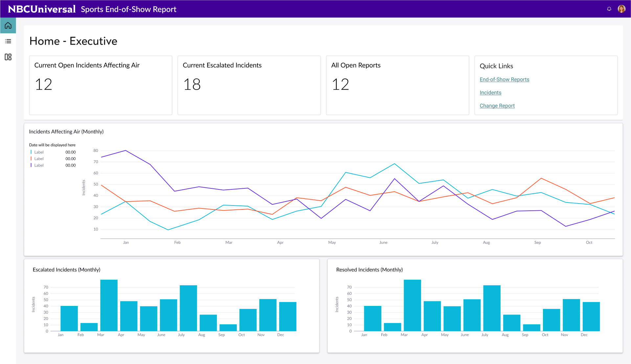631x364 pixels.
Task: Click the March bar in Escalated Incidents
Action: point(109,305)
